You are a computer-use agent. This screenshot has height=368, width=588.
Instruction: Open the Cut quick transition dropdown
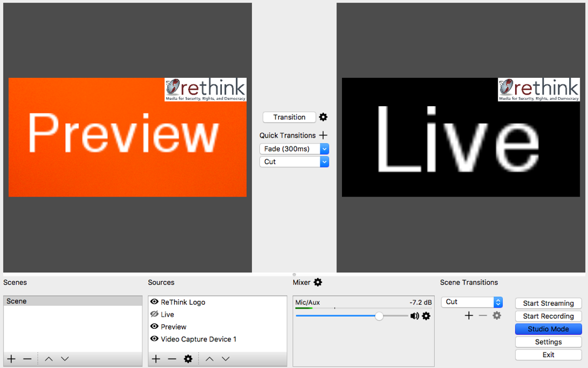(x=294, y=161)
